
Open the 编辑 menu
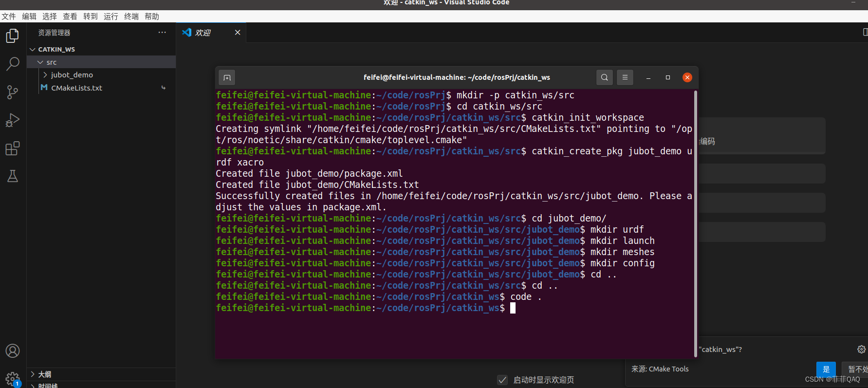click(29, 17)
